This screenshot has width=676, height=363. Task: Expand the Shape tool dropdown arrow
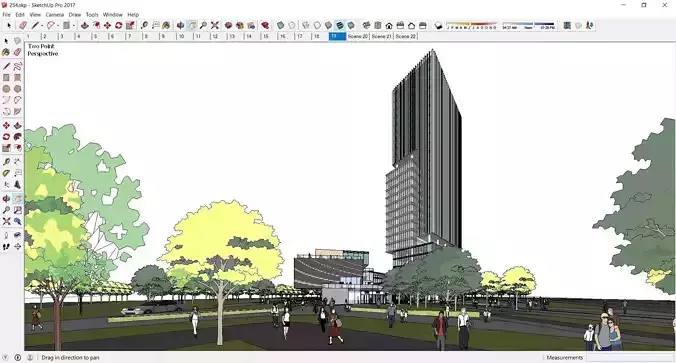pos(73,26)
